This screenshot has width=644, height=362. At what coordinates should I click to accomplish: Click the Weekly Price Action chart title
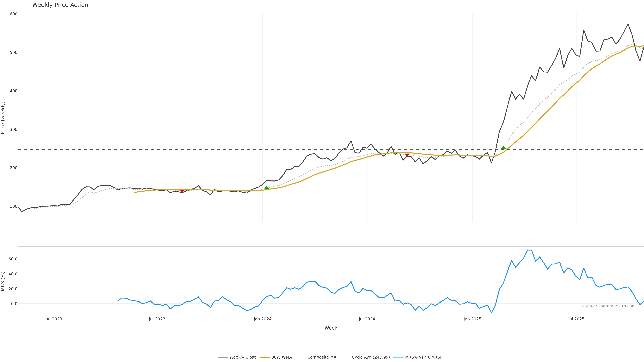(x=60, y=5)
